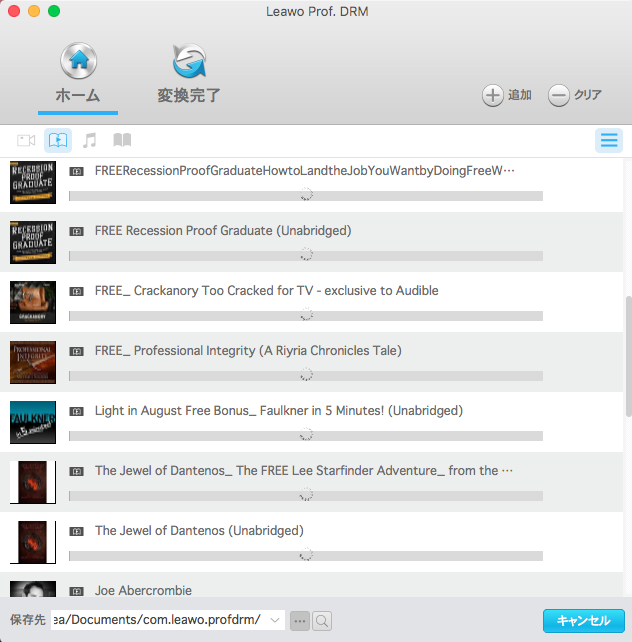Select title FREERecessionProofGraduateHowtoLandtheJobYouWant
The height and width of the screenshot is (642, 632).
305,171
